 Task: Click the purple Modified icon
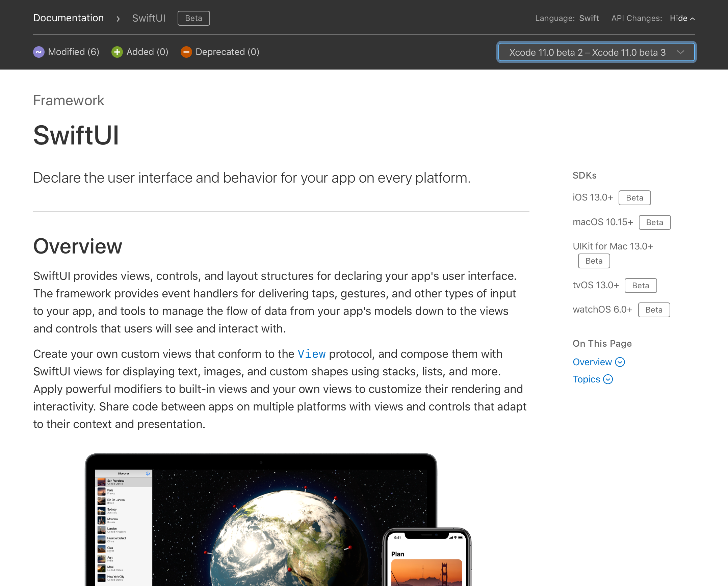pos(39,52)
